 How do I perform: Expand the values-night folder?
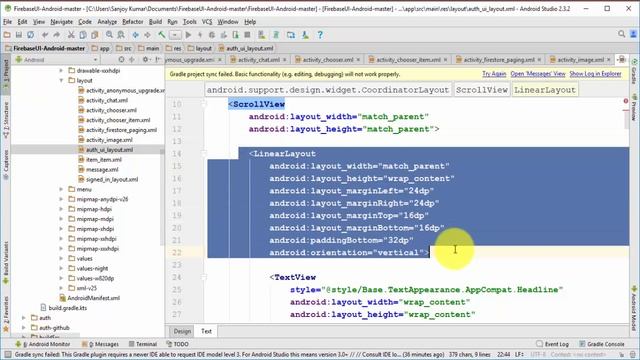(61, 269)
